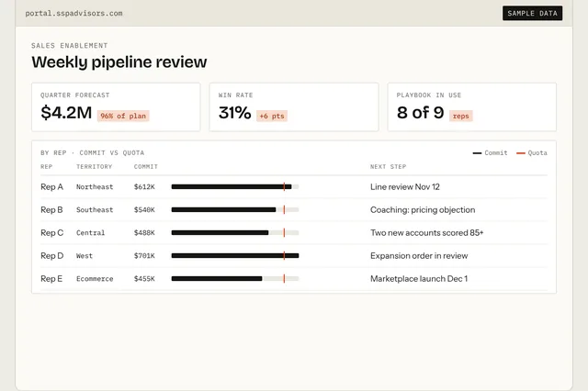Click the +6 pts badge
Image resolution: width=588 pixels, height=391 pixels.
click(272, 116)
